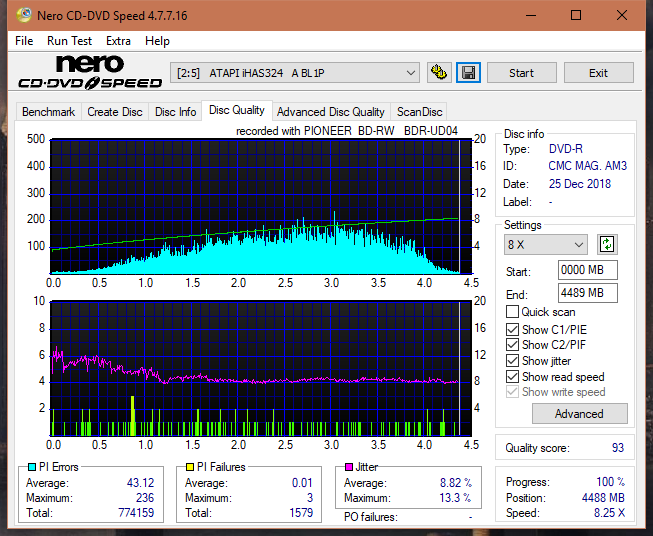Switch to Advanced Disc Quality tab
Screen dimensions: 653x536
(331, 112)
